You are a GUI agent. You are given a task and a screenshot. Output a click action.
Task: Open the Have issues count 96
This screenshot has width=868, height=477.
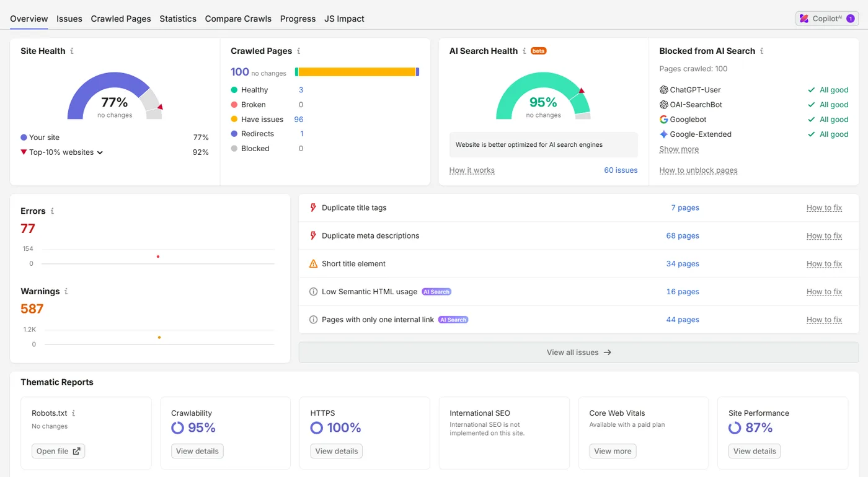point(299,120)
